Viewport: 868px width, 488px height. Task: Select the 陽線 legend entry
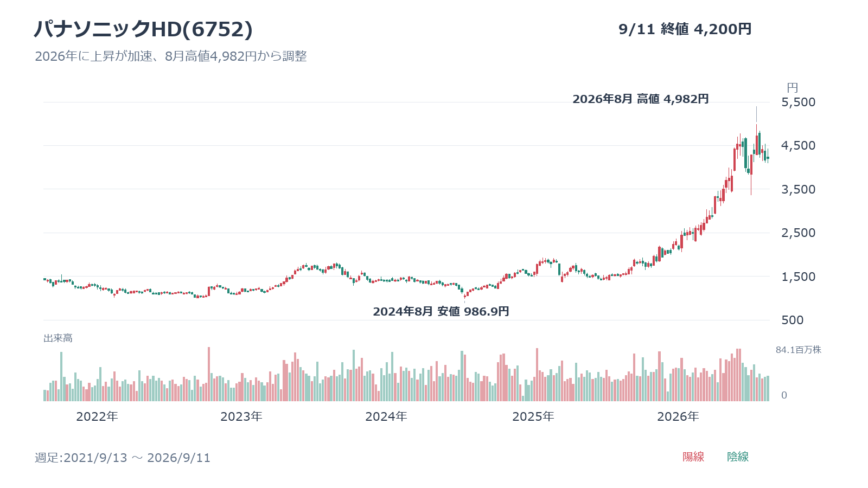pos(693,457)
